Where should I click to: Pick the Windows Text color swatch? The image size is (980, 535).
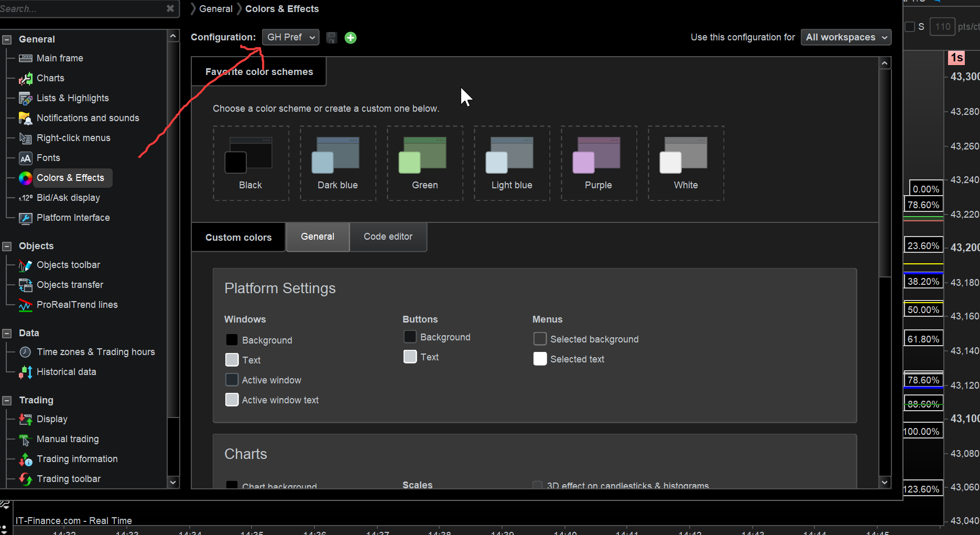coord(232,360)
